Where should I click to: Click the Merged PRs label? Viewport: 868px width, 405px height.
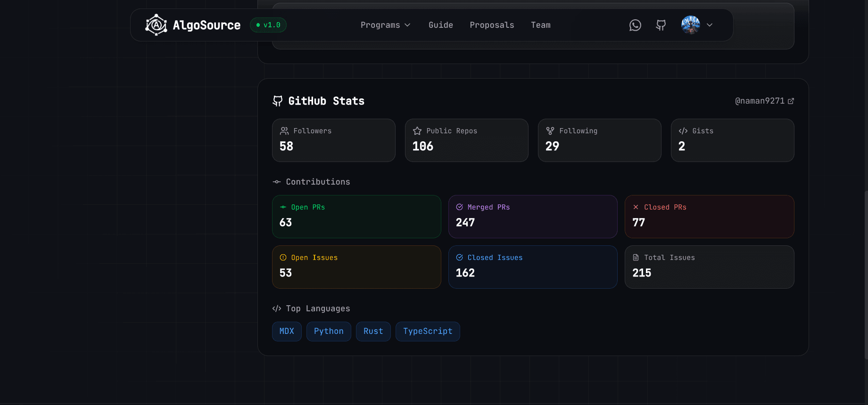[489, 207]
